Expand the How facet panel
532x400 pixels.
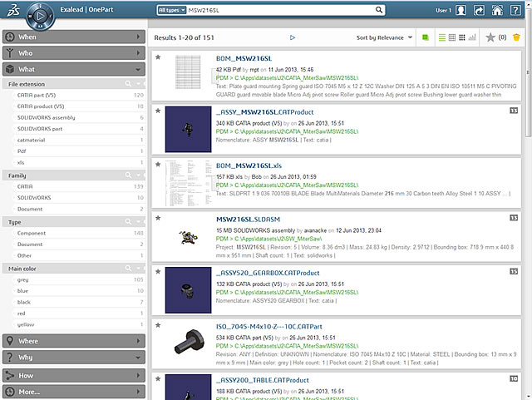pyautogui.click(x=74, y=376)
